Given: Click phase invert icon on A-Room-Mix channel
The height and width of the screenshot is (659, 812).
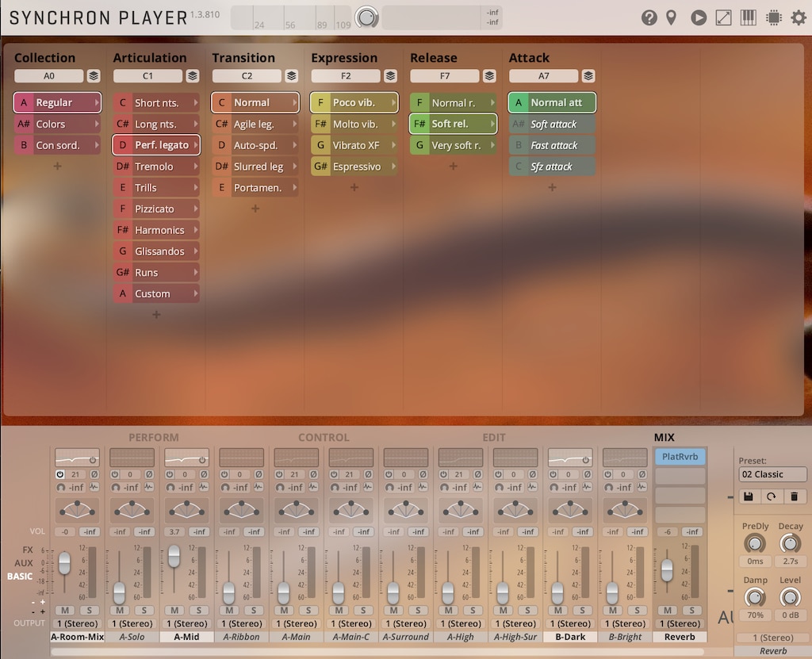Looking at the screenshot, I should [x=94, y=474].
